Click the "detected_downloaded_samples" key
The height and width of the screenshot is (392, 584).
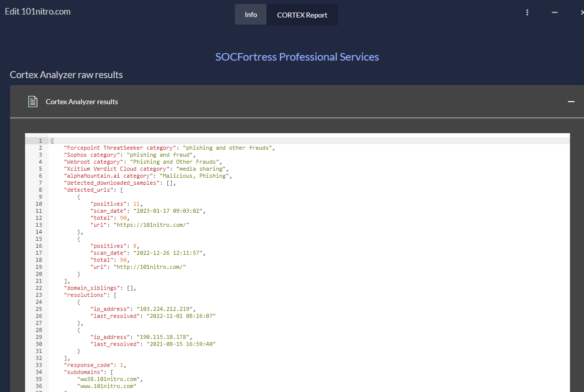[x=112, y=183]
